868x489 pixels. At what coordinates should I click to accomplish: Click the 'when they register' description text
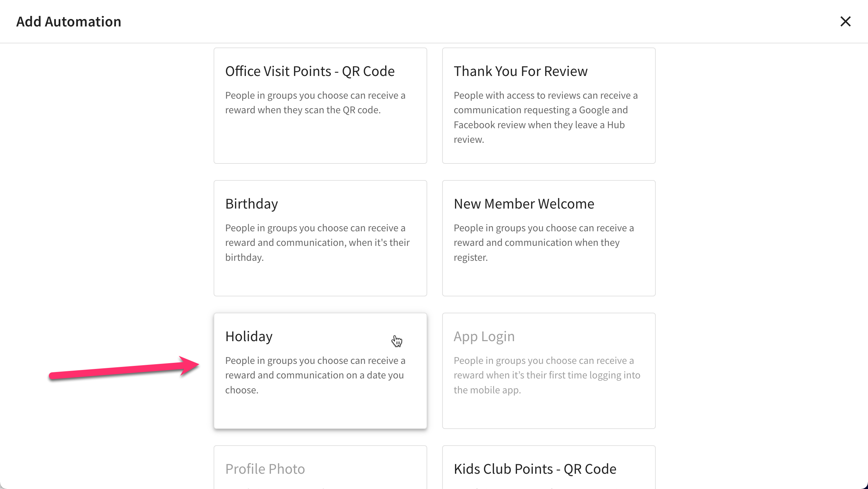544,242
